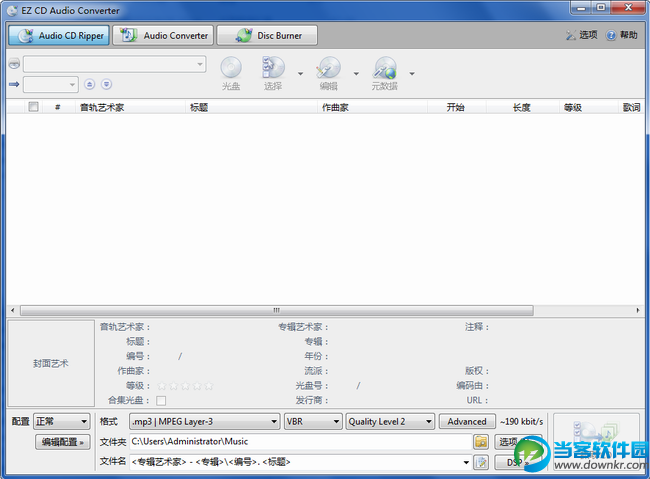Image resolution: width=650 pixels, height=479 pixels.
Task: Click the 编辑配置 button
Action: 63,442
